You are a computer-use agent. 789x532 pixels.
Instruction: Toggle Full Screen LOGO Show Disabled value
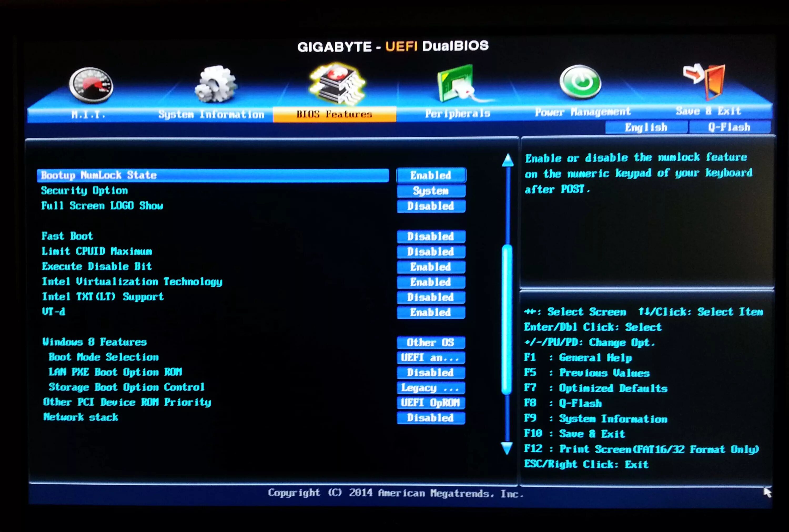[x=431, y=206]
